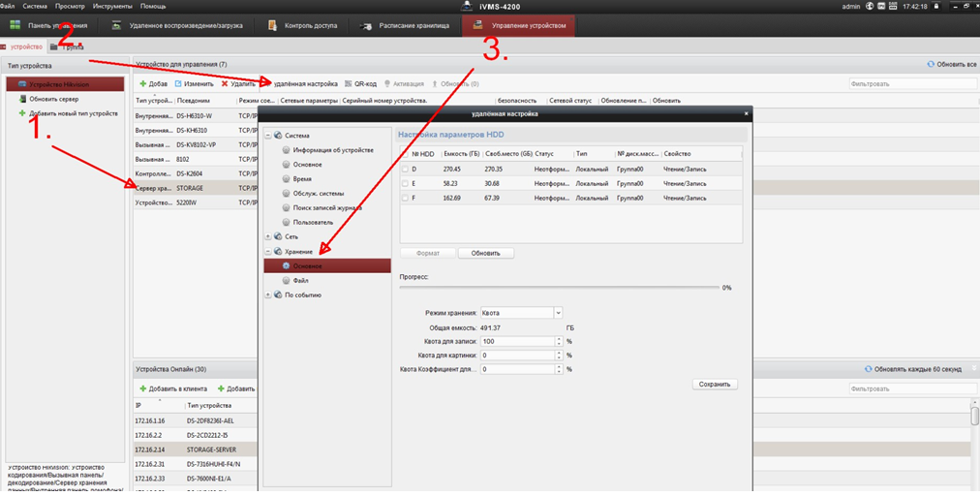This screenshot has width=980, height=496.
Task: Expand the Сеть tree node
Action: coord(268,236)
